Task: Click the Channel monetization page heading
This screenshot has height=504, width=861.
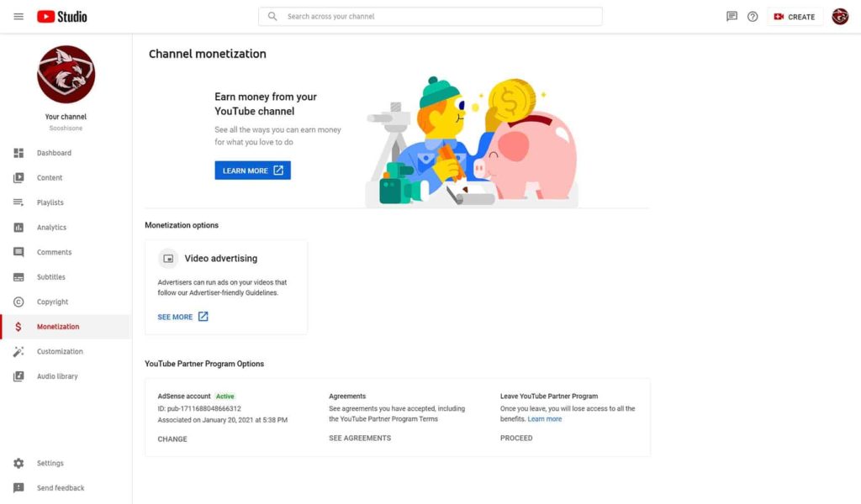Action: pos(208,54)
